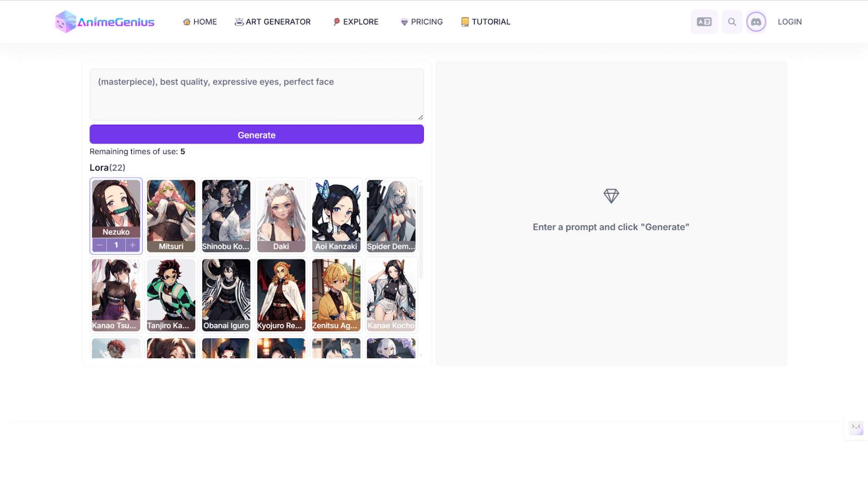Open the EXPLORE page
The width and height of the screenshot is (868, 477).
(355, 22)
